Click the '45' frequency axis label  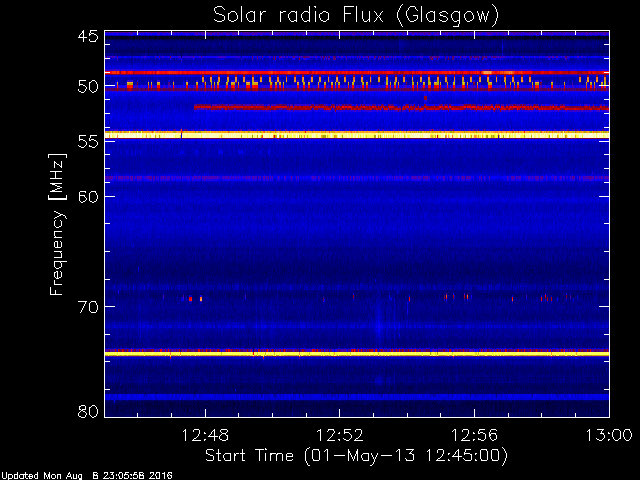(x=88, y=37)
